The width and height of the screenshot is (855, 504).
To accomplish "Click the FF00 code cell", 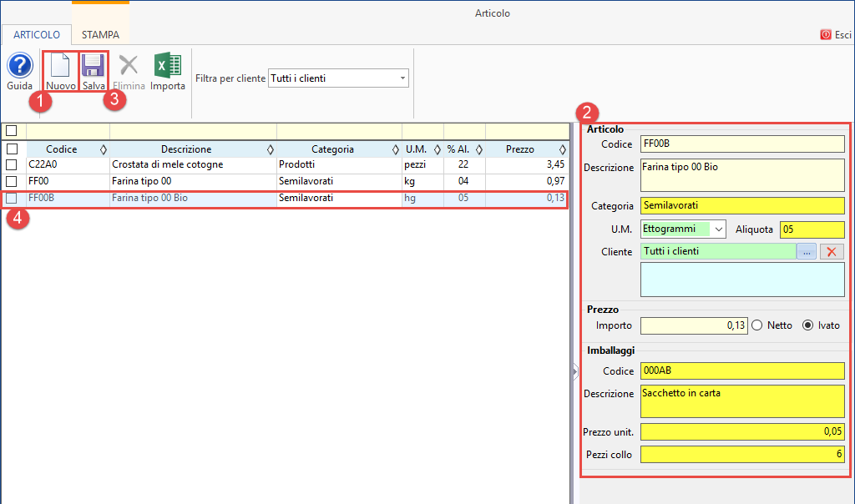I will click(68, 181).
